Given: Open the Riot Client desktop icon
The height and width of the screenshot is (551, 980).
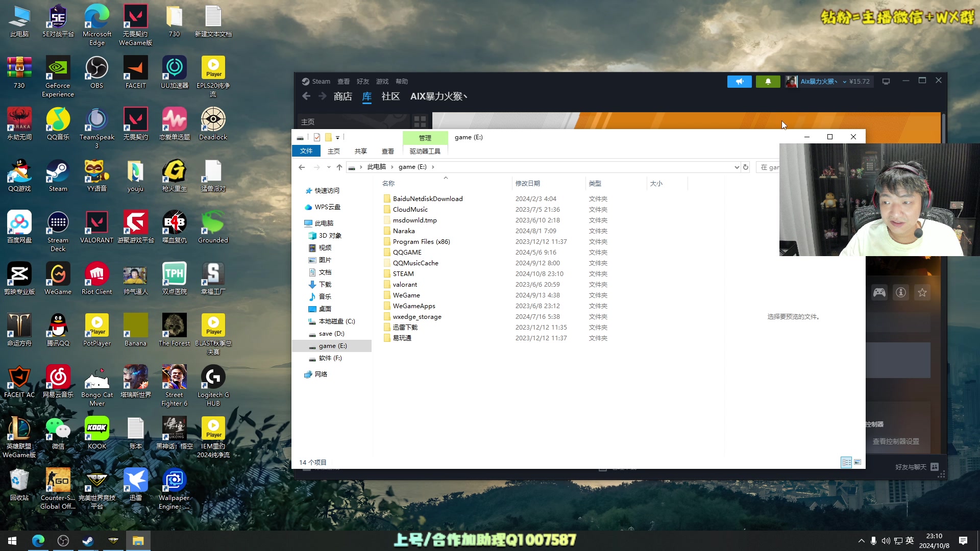Looking at the screenshot, I should pyautogui.click(x=96, y=279).
